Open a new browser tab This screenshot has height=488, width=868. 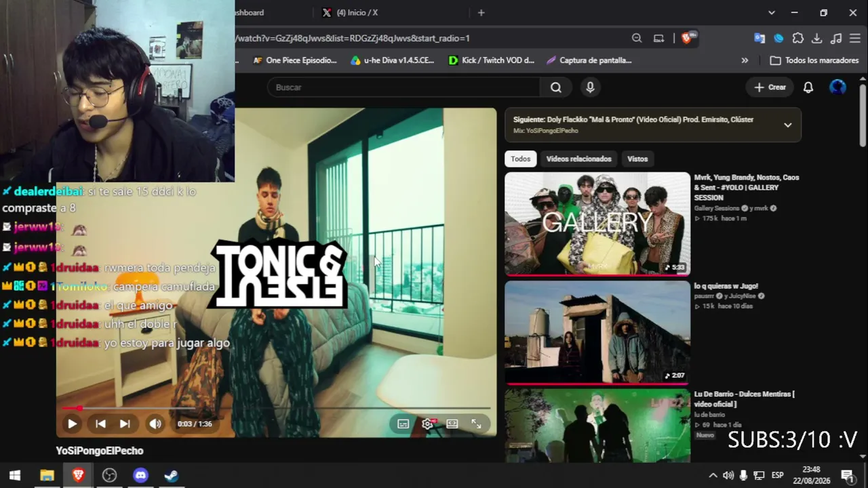(481, 13)
